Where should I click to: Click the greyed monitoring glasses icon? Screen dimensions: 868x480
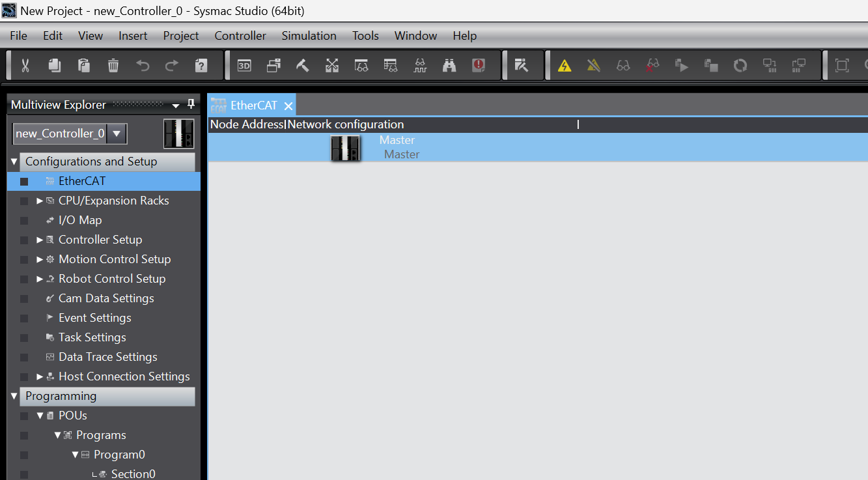coord(623,65)
